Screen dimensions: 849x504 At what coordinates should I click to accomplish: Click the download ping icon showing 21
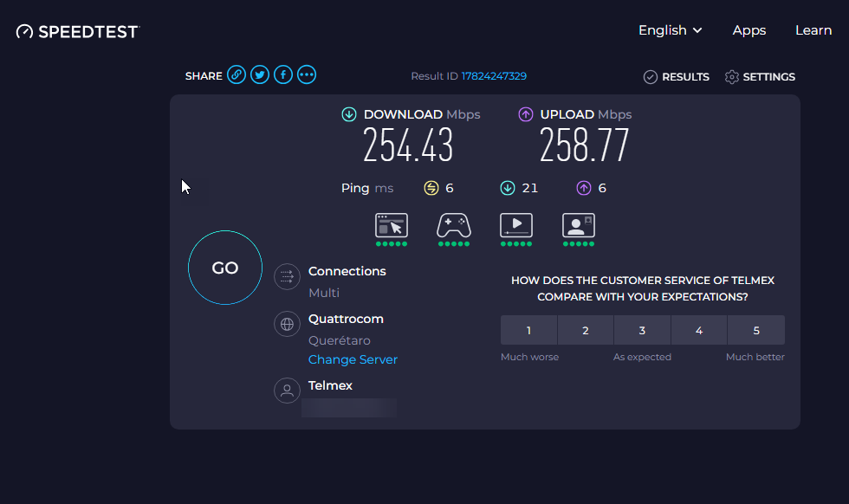click(508, 188)
